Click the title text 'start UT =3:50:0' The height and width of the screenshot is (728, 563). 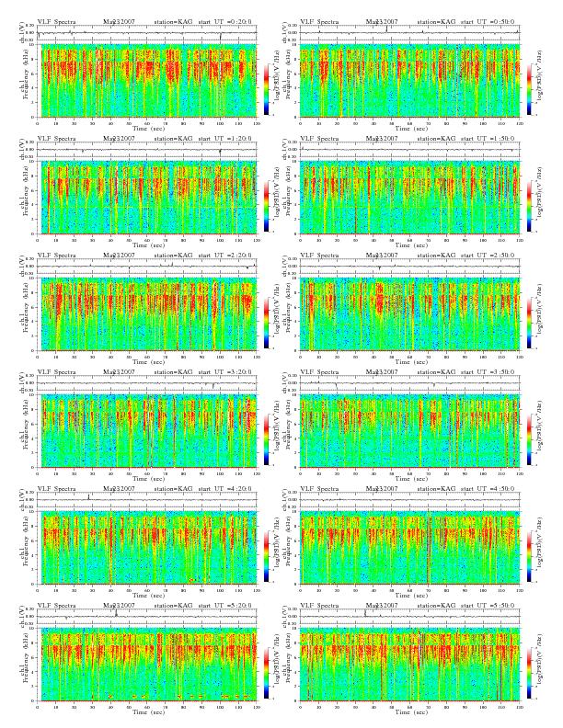488,372
